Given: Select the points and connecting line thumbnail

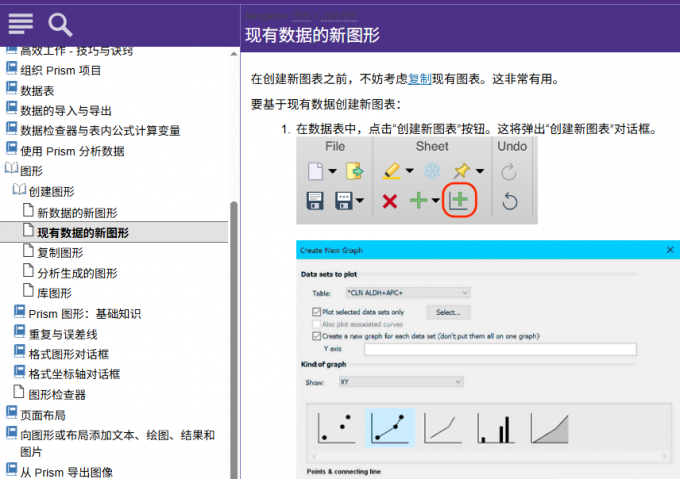Looking at the screenshot, I should [390, 427].
